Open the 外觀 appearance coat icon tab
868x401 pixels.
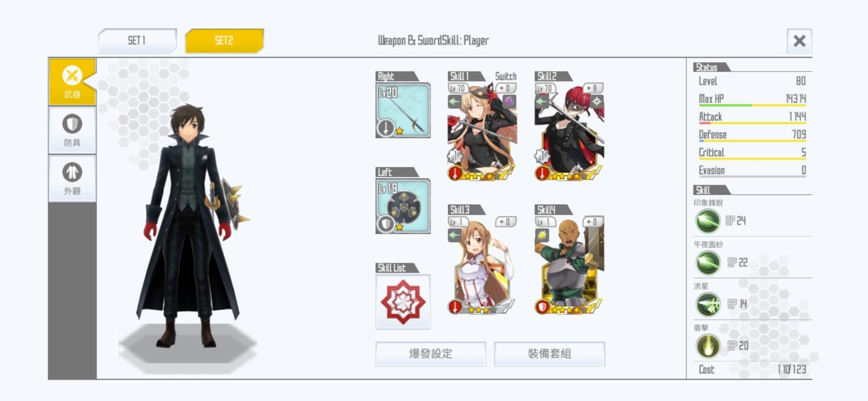click(x=72, y=179)
